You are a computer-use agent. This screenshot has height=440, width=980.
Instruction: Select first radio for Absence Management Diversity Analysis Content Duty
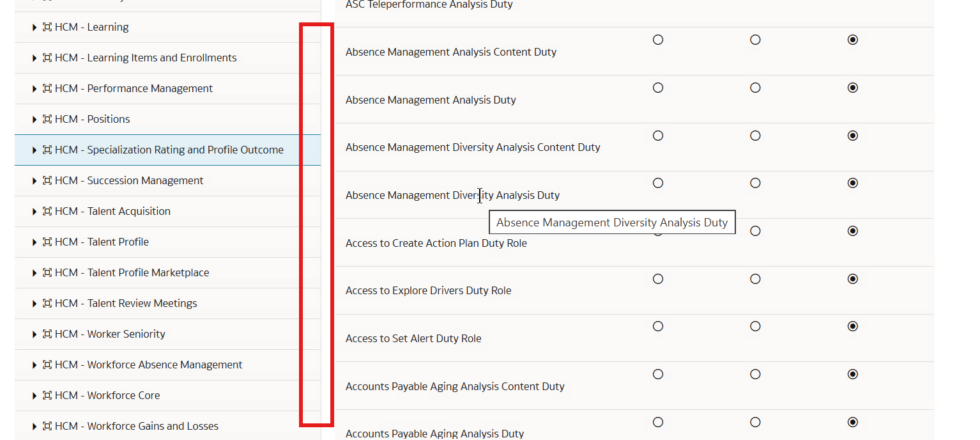click(x=658, y=136)
